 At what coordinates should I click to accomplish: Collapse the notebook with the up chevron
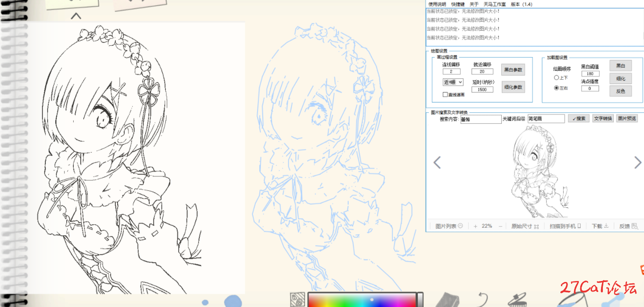tap(76, 16)
